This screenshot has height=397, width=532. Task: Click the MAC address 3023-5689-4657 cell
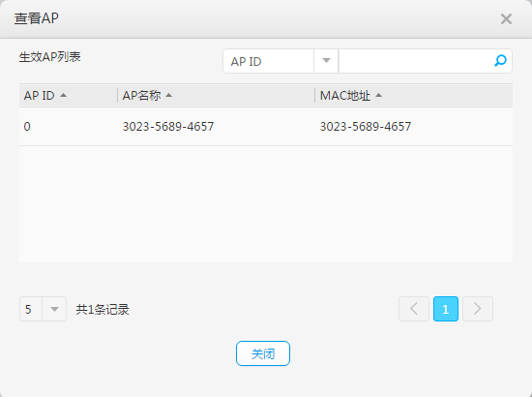[x=366, y=127]
